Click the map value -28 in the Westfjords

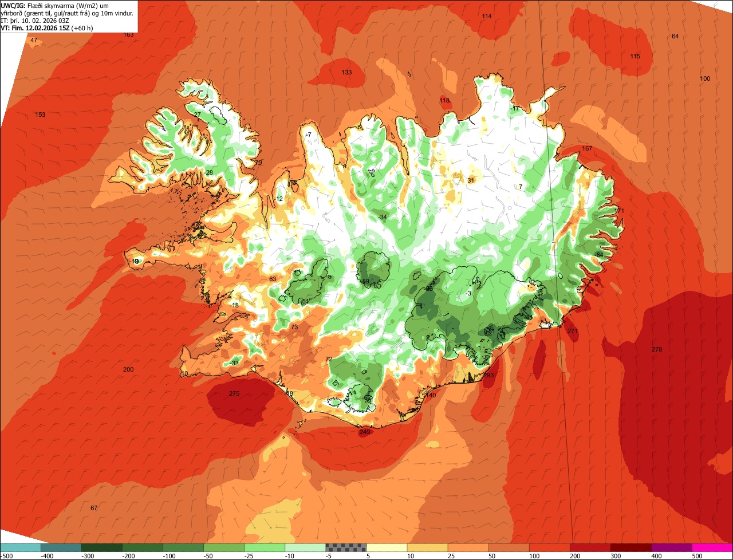(208, 172)
